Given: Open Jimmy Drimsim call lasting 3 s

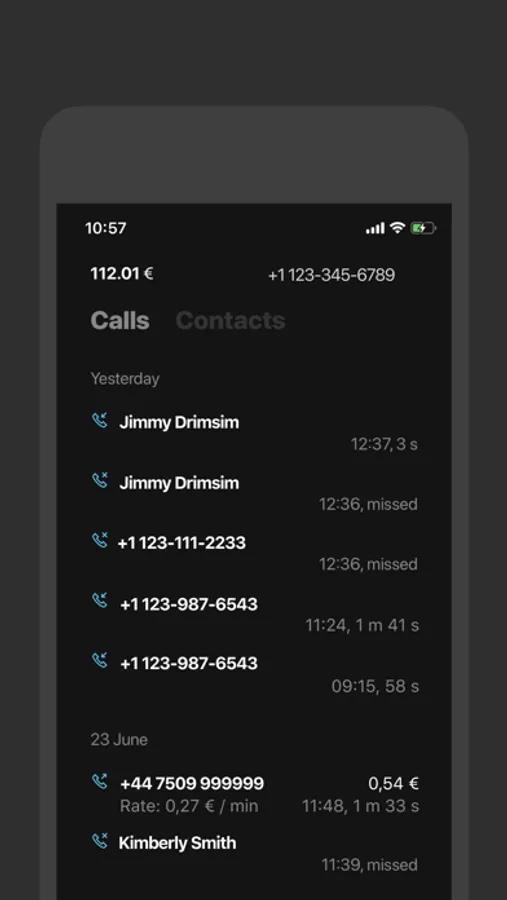Looking at the screenshot, I should 254,433.
